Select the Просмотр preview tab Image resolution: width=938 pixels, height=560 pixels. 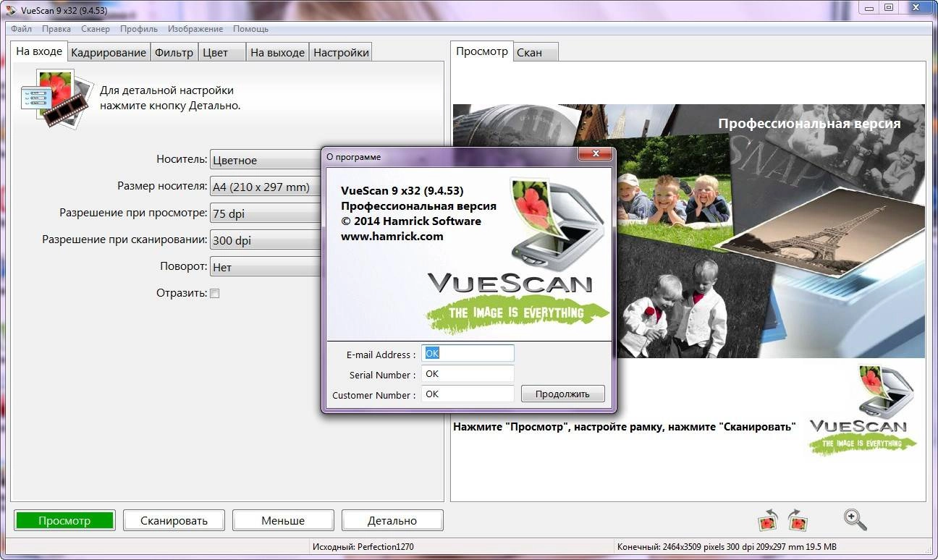click(x=482, y=51)
